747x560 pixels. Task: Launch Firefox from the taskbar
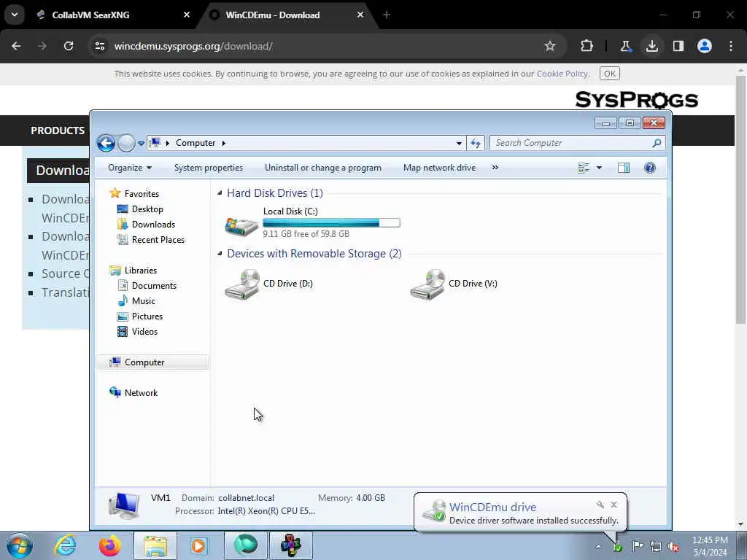pos(110,545)
